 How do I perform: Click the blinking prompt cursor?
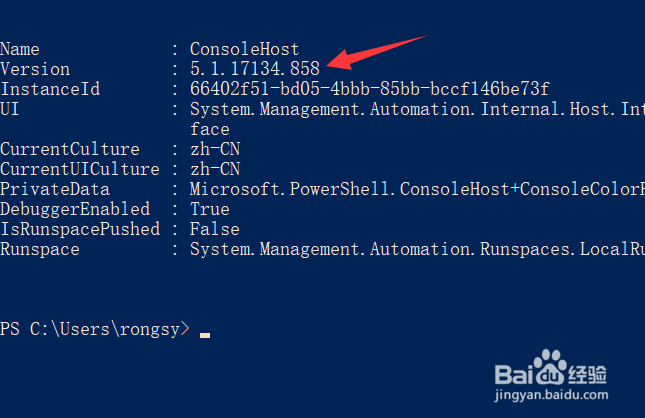pyautogui.click(x=205, y=335)
